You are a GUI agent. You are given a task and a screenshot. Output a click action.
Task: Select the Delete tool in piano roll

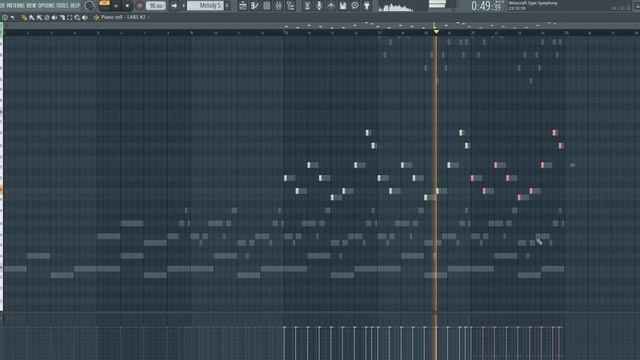47,18
